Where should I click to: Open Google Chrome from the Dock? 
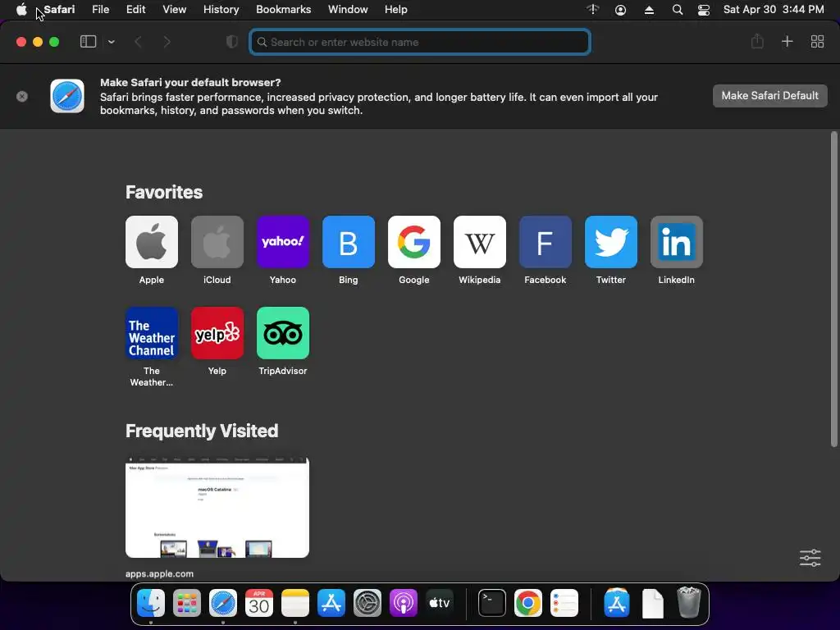tap(527, 603)
